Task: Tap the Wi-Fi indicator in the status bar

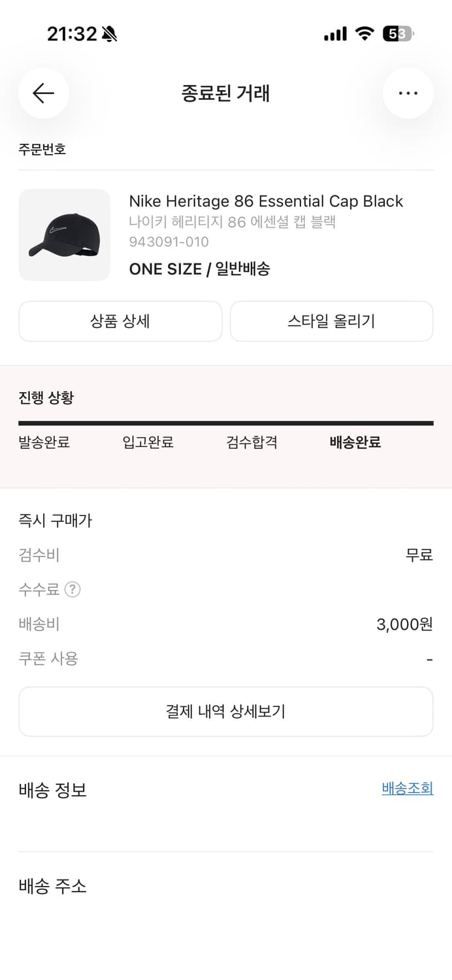Action: 363,33
